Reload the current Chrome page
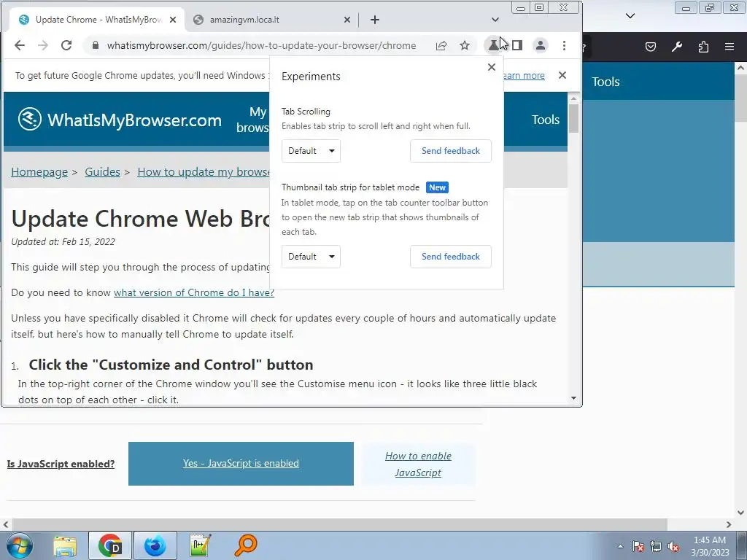Image resolution: width=747 pixels, height=560 pixels. tap(66, 45)
